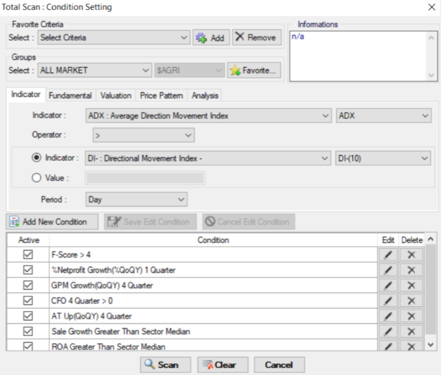441x375 pixels.
Task: Edit the GPM Growth condition
Action: pyautogui.click(x=388, y=285)
